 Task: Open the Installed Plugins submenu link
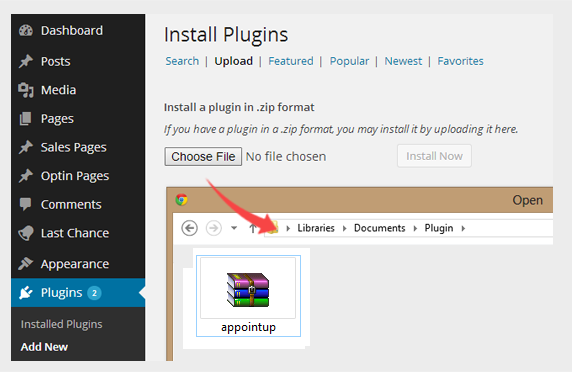click(61, 324)
